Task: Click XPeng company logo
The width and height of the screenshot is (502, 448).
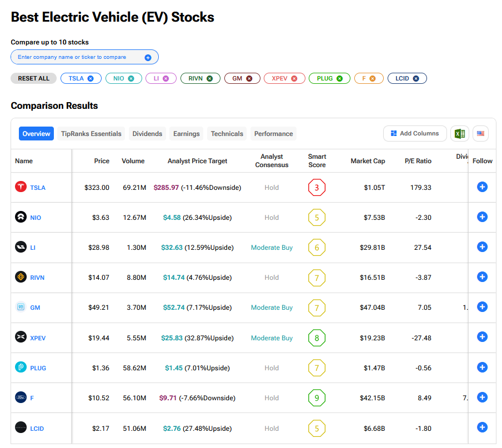Action: [x=21, y=337]
